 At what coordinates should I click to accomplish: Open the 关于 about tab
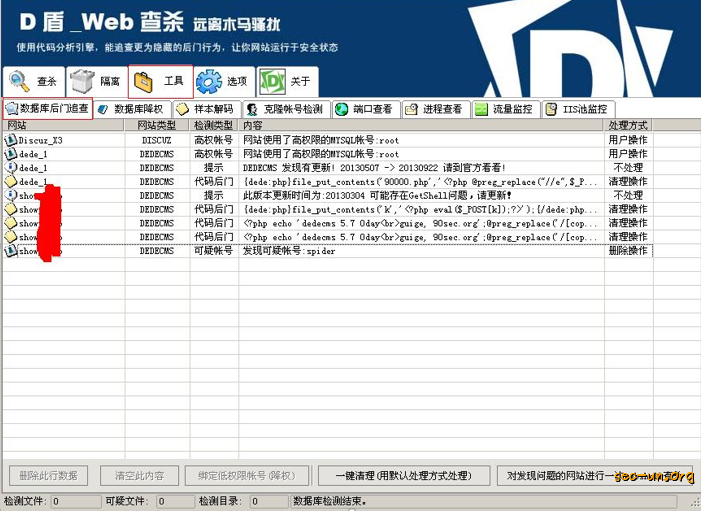click(287, 81)
